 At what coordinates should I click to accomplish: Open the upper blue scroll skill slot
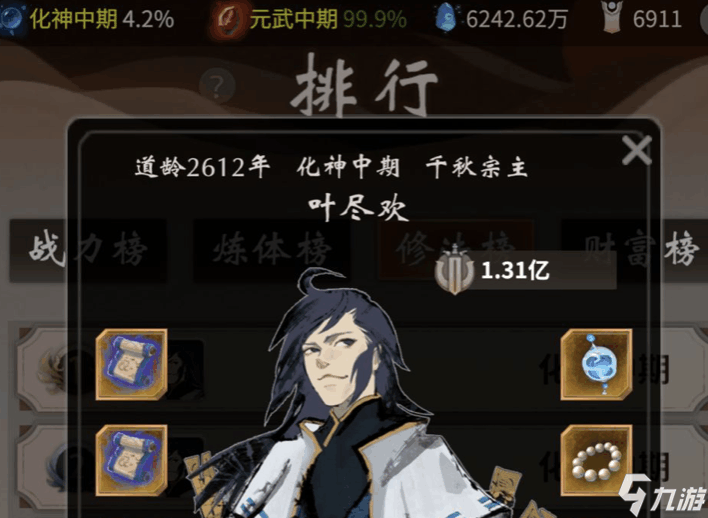(131, 364)
